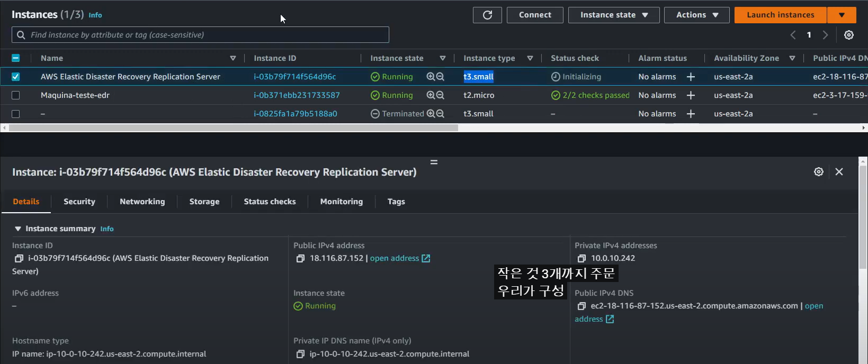Click the Maquina-teste-edr instance name

[75, 95]
